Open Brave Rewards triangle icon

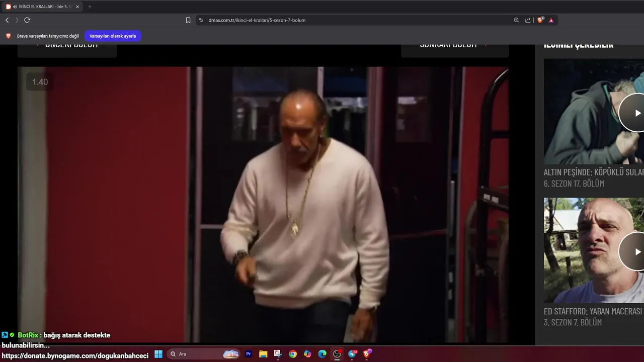coord(551,20)
